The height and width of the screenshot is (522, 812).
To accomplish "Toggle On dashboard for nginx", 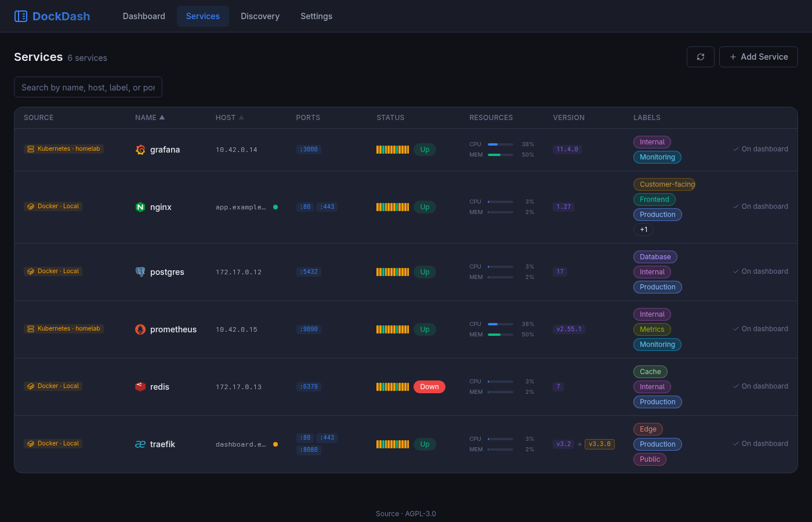I will coord(760,206).
